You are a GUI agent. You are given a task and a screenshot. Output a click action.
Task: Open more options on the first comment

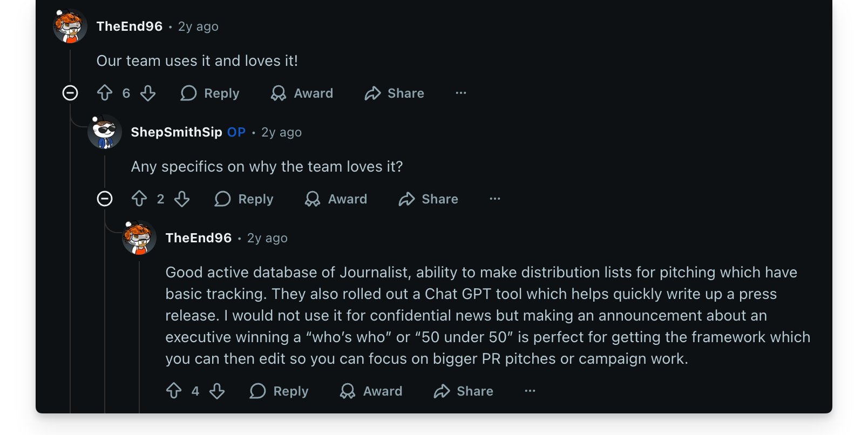460,93
